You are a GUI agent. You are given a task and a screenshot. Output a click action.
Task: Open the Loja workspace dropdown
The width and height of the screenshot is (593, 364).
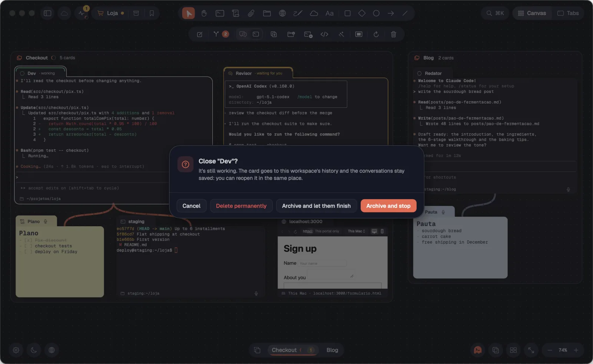point(110,13)
